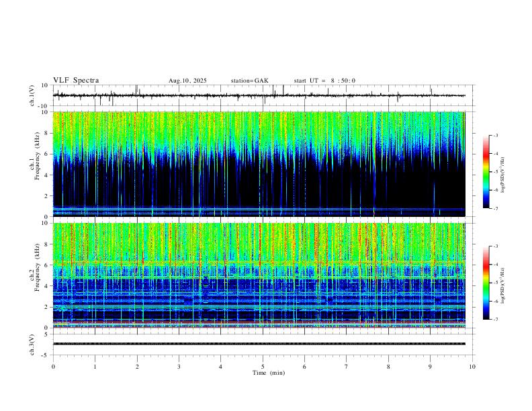Click the ch.2 color scale's log(PSD) label
532x411 pixels.
coord(503,286)
